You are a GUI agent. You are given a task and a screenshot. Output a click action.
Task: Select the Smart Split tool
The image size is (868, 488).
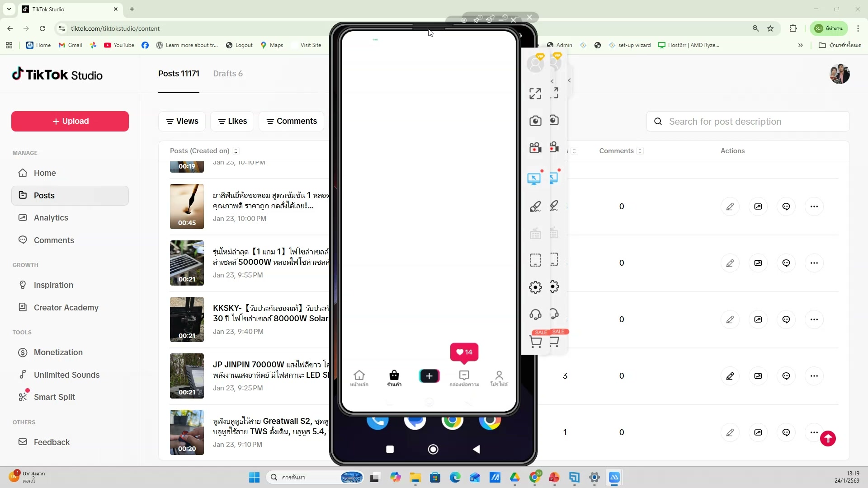pos(54,397)
